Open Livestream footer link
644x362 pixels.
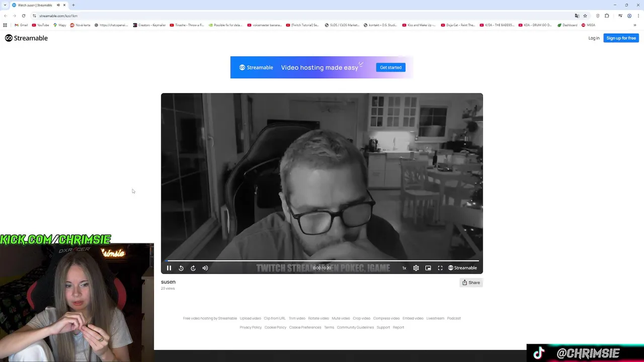[435, 318]
